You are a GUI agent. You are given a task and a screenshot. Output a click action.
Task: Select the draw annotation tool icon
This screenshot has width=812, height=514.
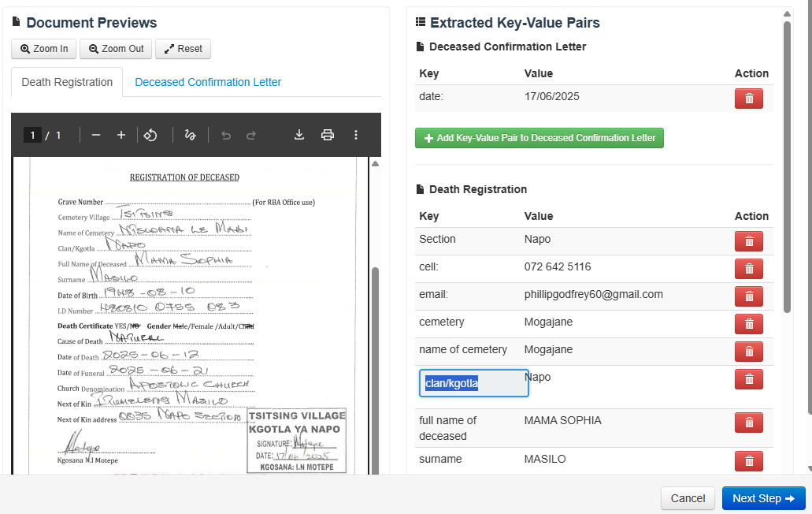click(190, 135)
